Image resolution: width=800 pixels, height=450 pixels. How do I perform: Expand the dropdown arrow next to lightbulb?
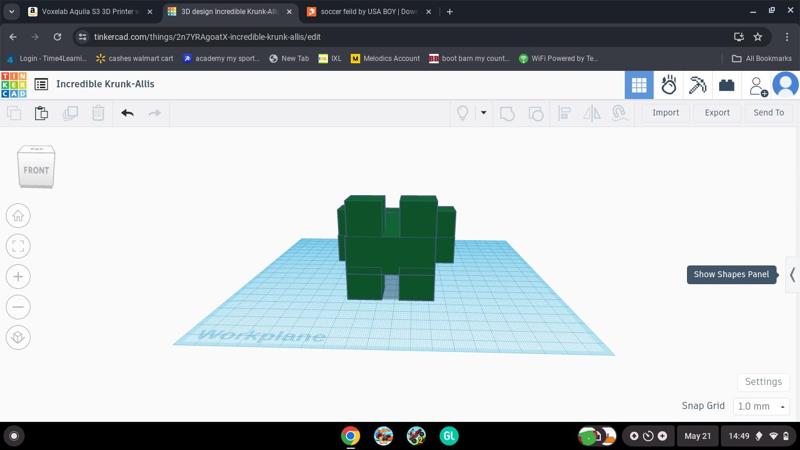coord(483,113)
